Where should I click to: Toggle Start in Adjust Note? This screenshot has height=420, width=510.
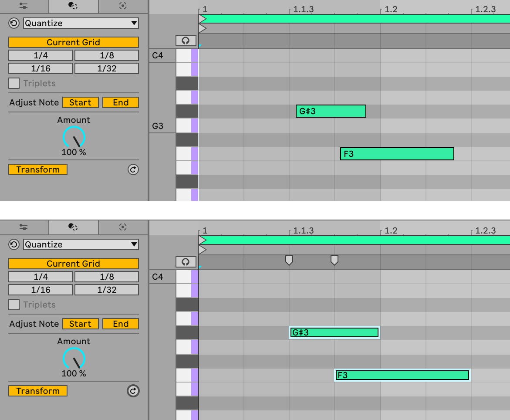pyautogui.click(x=80, y=102)
